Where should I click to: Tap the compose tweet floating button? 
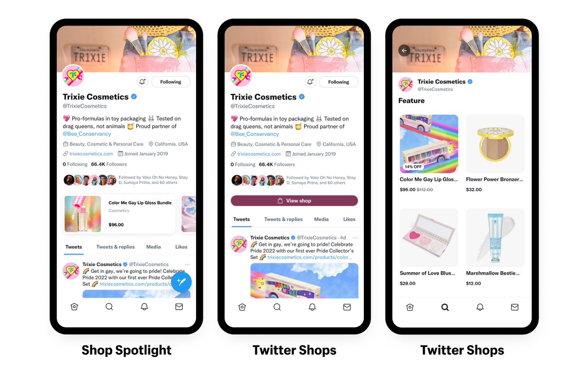[181, 282]
